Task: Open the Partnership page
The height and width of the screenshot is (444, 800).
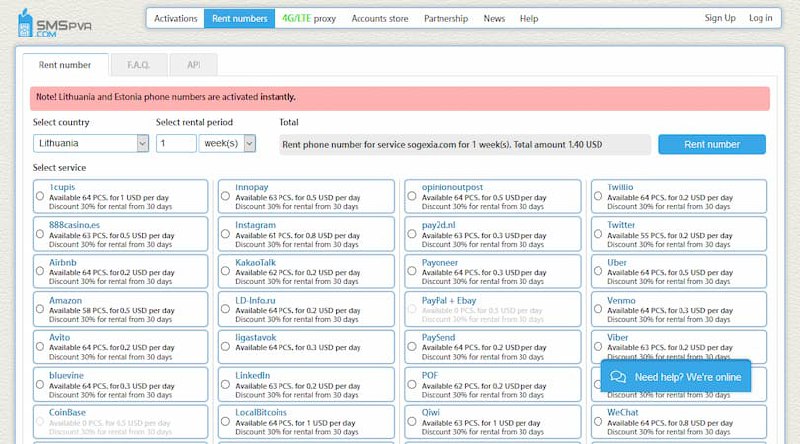Action: pos(446,18)
